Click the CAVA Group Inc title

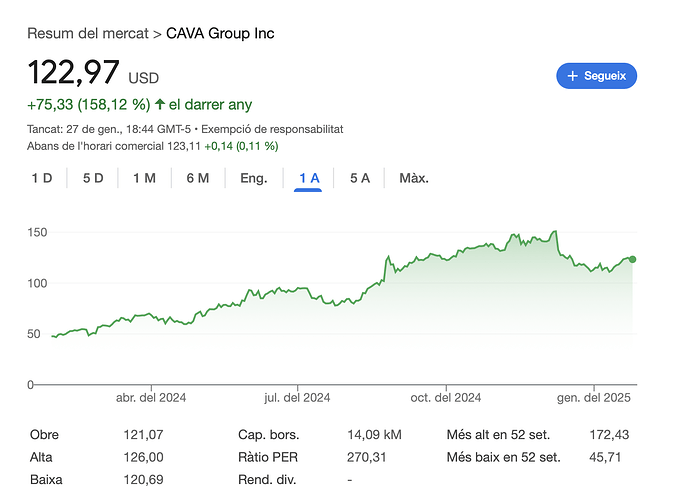pyautogui.click(x=220, y=34)
